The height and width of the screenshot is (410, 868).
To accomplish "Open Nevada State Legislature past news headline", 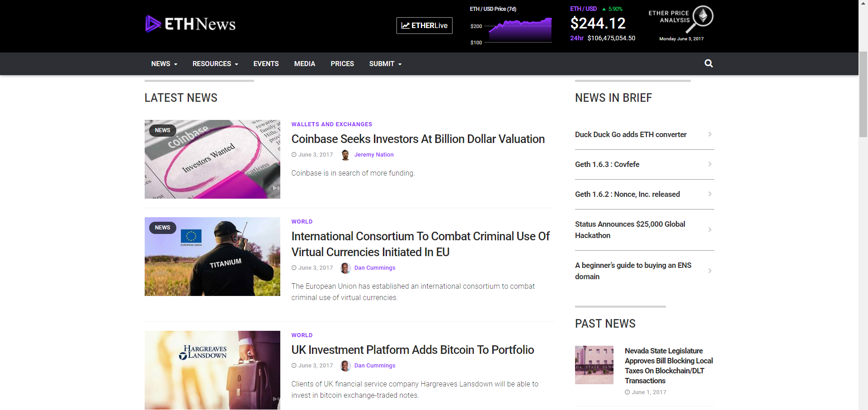I will click(669, 366).
